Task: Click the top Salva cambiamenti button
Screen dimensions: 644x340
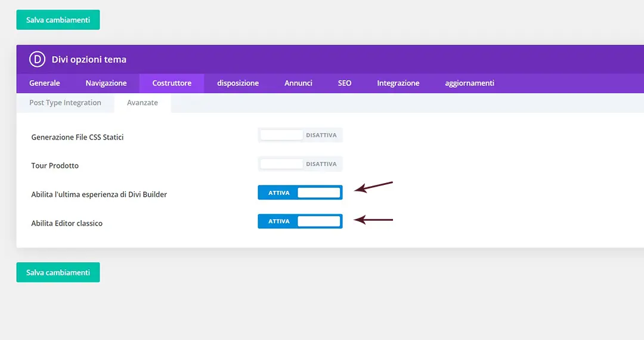Action: coord(58,20)
